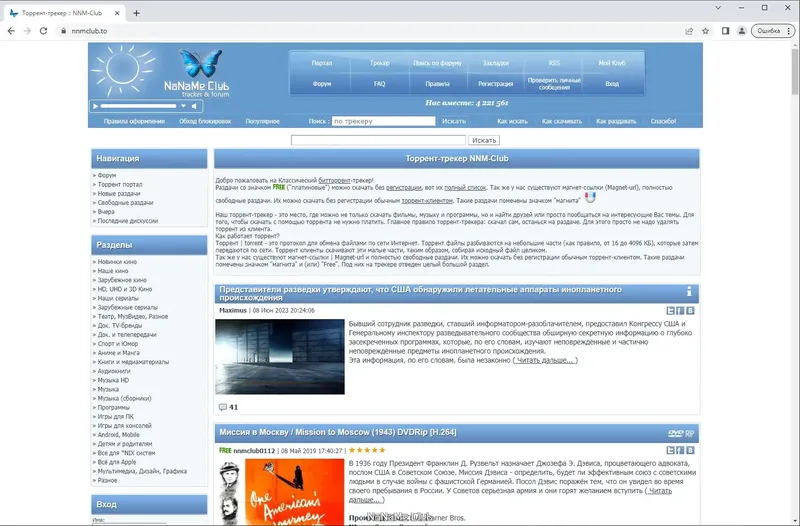Reload the page with browser refresh button
This screenshot has width=800, height=526.
[x=43, y=31]
